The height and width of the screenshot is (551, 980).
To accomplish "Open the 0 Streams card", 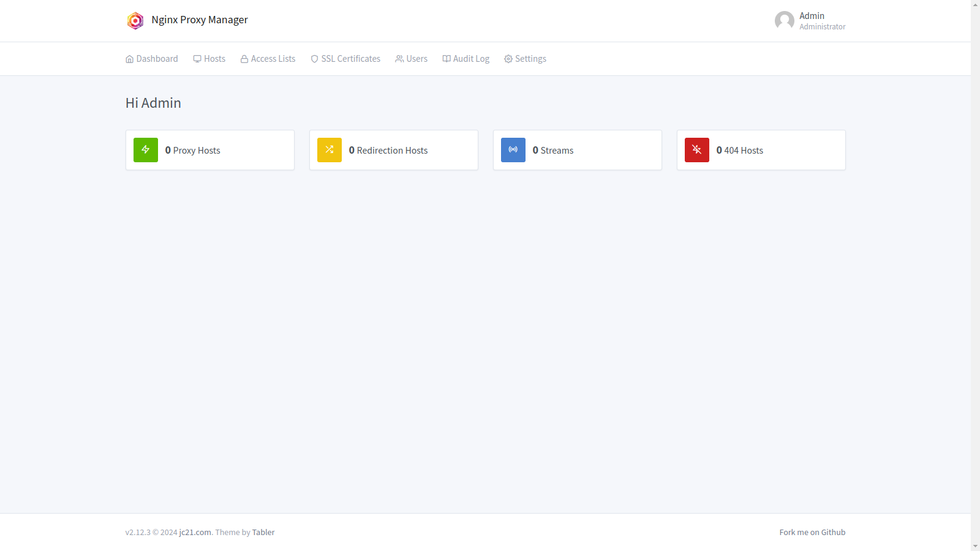I will [578, 150].
